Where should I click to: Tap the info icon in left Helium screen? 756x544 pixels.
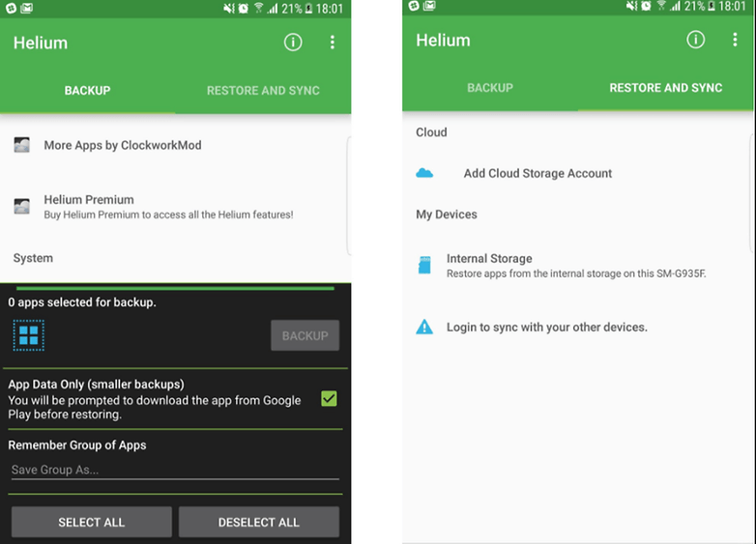pos(293,43)
